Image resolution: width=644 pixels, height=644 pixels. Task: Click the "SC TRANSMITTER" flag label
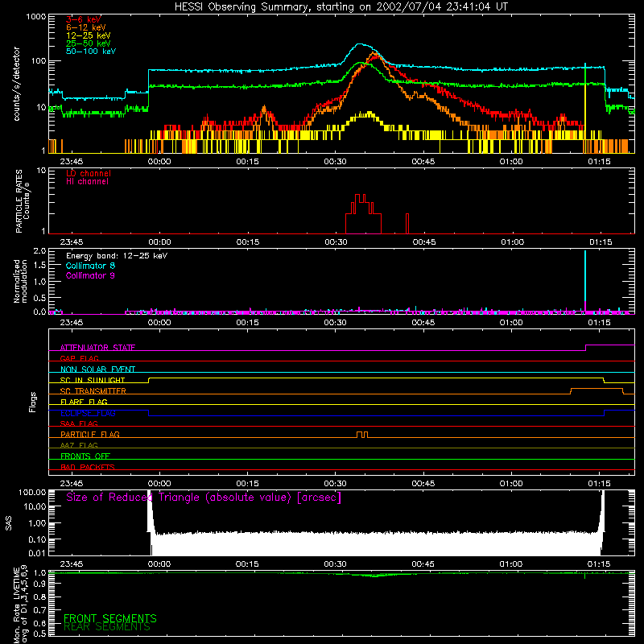click(x=93, y=391)
